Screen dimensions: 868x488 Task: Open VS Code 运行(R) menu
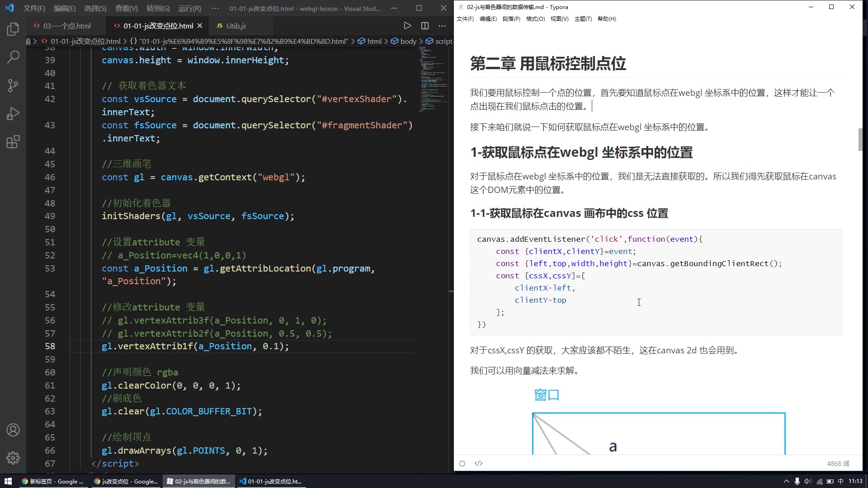[189, 8]
